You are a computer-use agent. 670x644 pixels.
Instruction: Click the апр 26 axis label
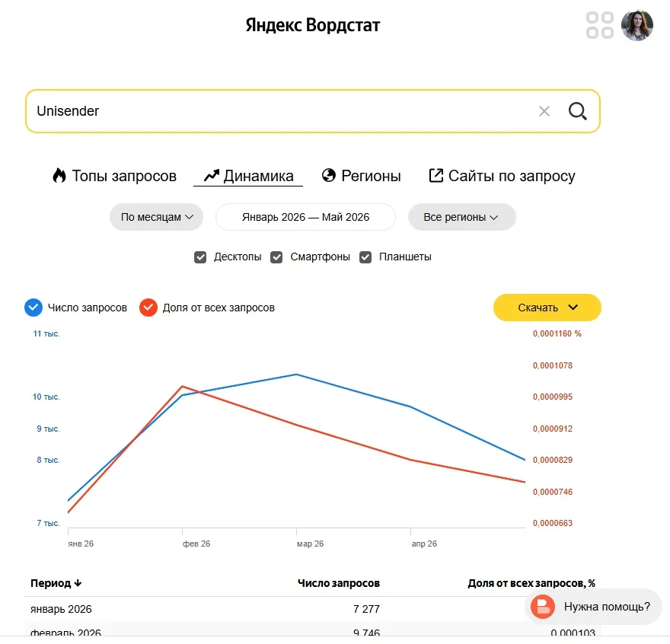[424, 544]
